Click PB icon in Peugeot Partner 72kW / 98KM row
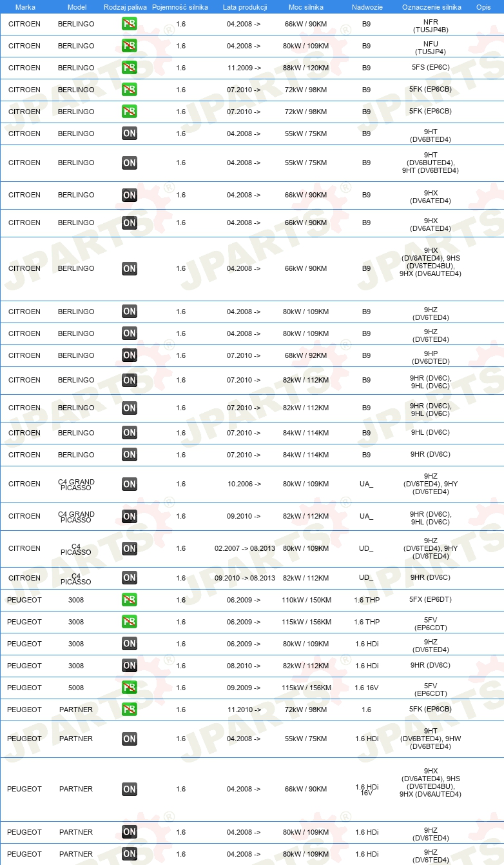This screenshot has width=504, height=865. (x=129, y=710)
